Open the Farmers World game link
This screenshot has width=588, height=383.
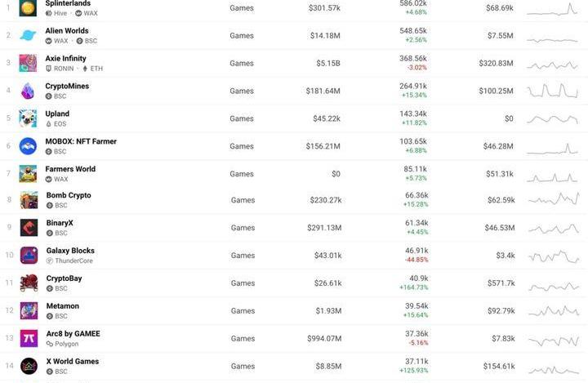point(70,169)
